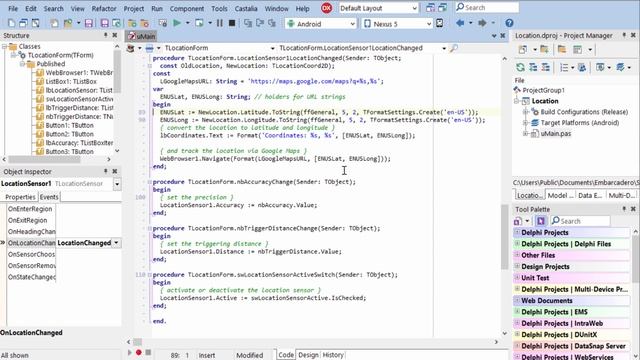Select ListBox1: TListBox in Structure tree

point(71,82)
